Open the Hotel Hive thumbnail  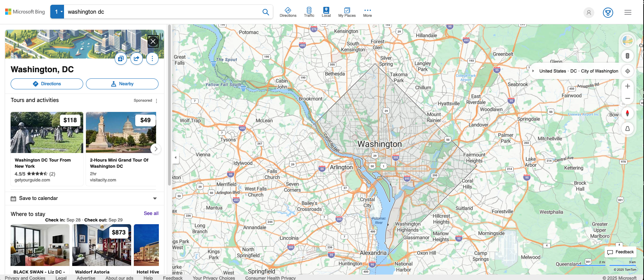coord(146,245)
